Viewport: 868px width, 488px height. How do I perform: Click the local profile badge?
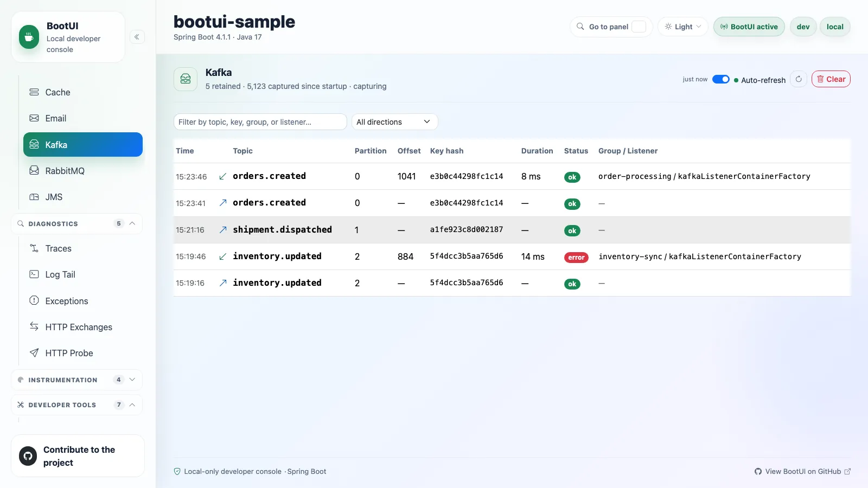(x=835, y=27)
